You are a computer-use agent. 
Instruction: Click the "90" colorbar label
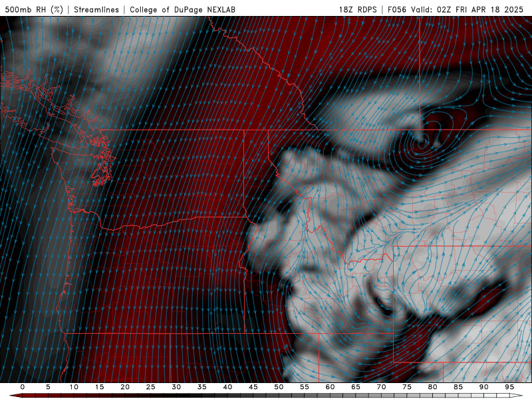tap(484, 387)
